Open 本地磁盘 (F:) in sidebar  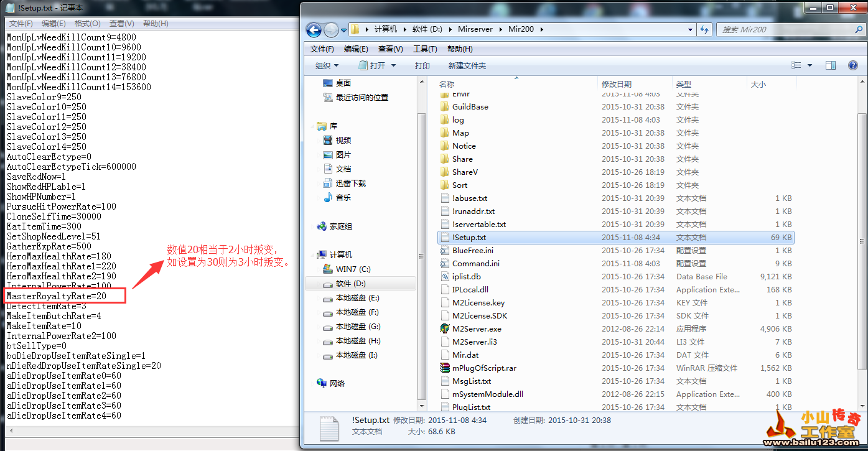[x=351, y=312]
